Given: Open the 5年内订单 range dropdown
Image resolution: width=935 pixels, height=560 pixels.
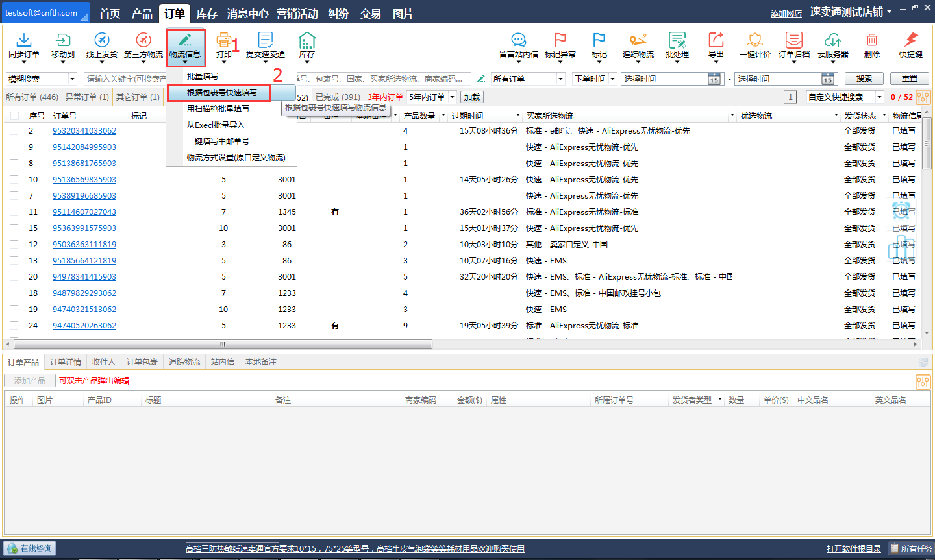Looking at the screenshot, I should tap(432, 97).
